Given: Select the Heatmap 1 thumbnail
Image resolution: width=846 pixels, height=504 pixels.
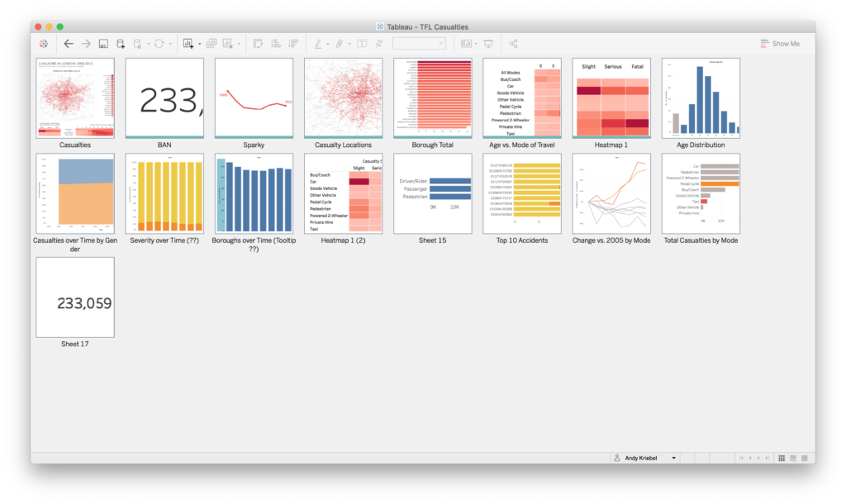Looking at the screenshot, I should click(611, 98).
